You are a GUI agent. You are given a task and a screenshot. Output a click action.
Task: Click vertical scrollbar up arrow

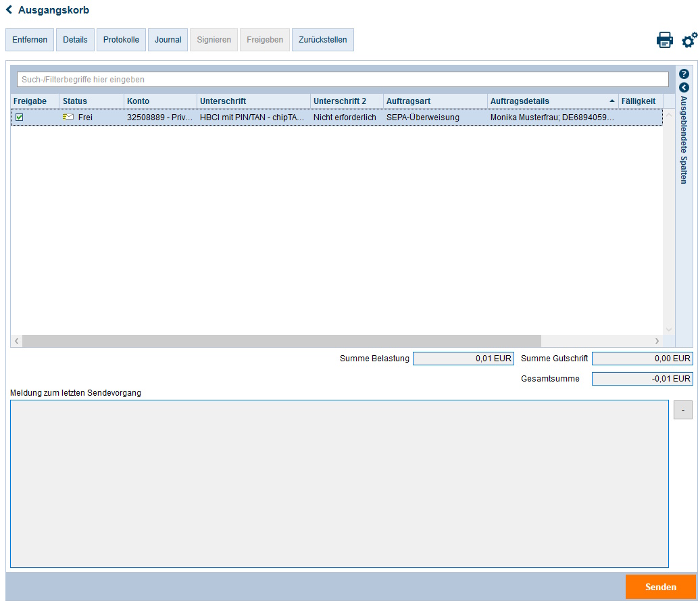pos(669,115)
